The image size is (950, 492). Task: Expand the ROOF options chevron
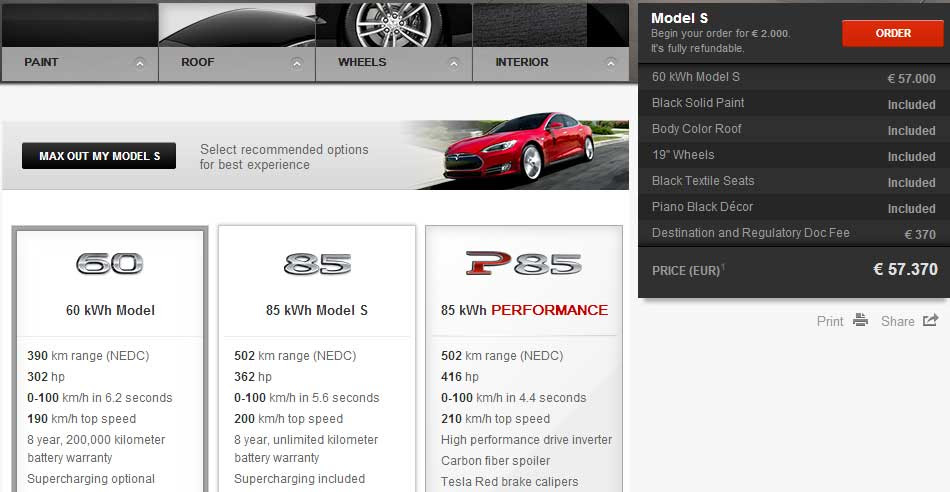[296, 62]
